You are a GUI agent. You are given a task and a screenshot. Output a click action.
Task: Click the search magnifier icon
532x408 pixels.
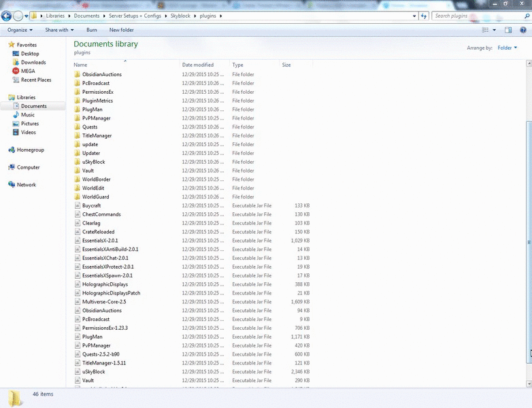[527, 16]
